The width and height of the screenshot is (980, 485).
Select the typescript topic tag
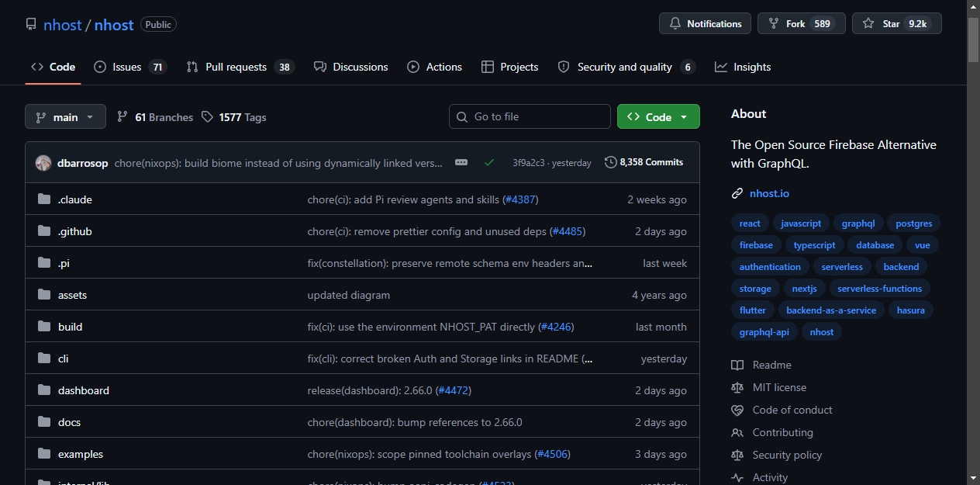pos(815,245)
